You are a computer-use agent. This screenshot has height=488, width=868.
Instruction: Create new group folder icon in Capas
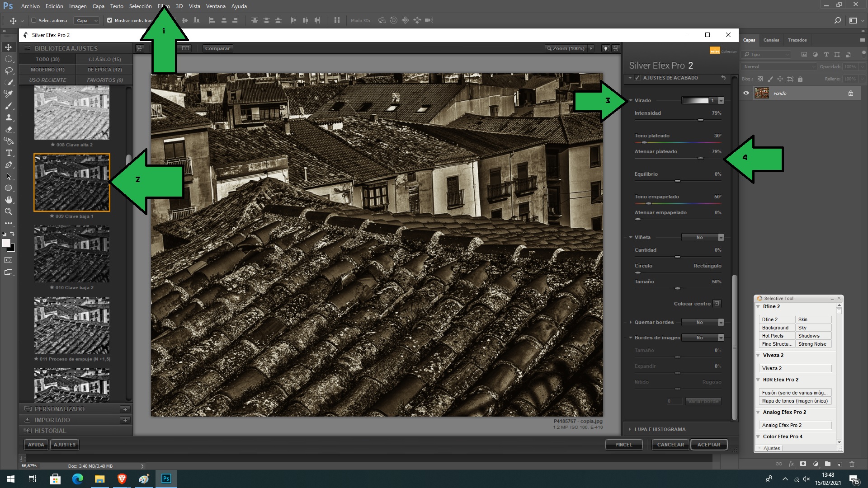827,464
